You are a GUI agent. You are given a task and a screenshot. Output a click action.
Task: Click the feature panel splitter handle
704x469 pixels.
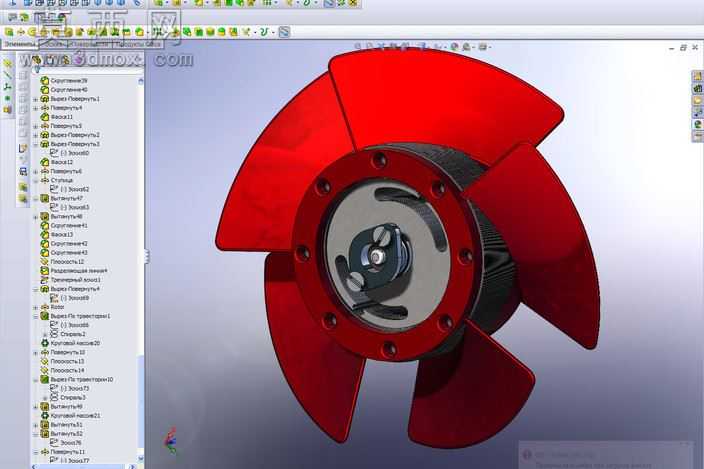[x=146, y=257]
